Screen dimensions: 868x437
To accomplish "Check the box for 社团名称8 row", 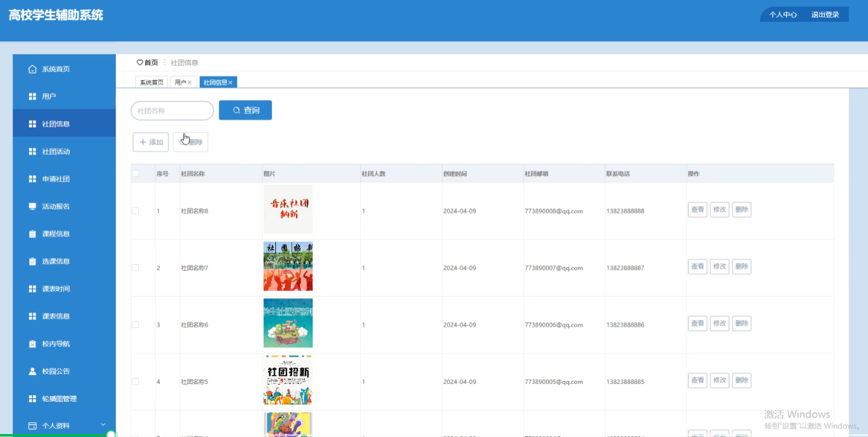I will (135, 211).
